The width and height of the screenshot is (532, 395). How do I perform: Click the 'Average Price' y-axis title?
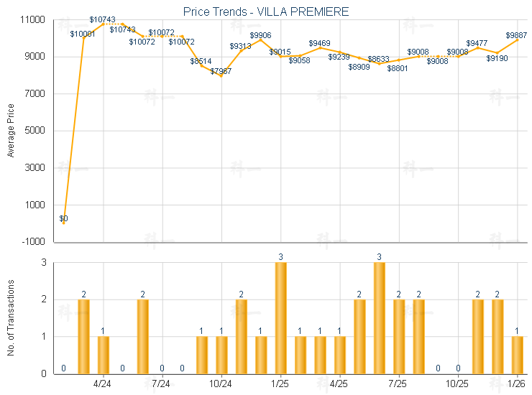(11, 130)
